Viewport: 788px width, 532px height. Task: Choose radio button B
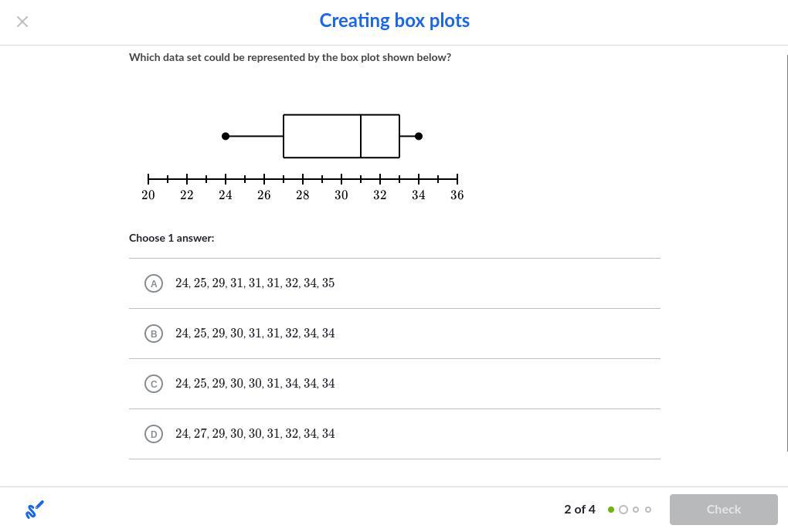pos(154,334)
